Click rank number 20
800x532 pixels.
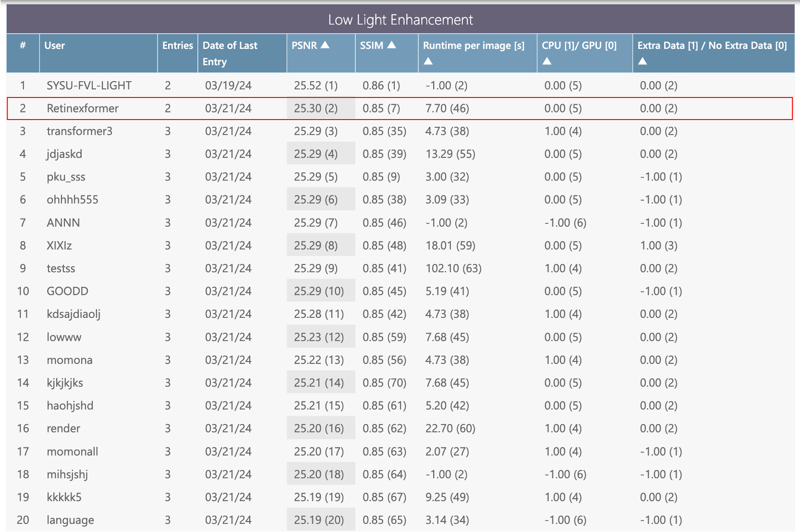tap(23, 520)
